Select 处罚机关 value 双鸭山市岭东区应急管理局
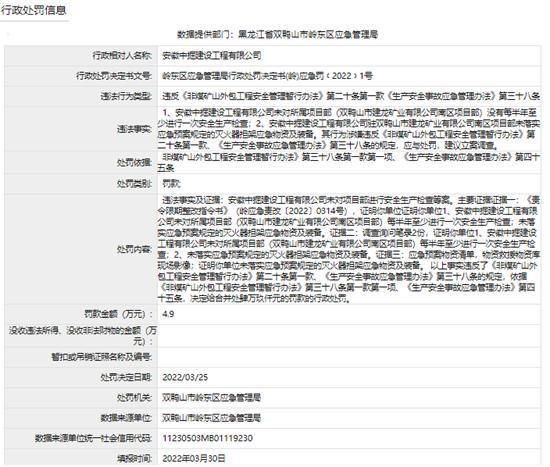 pyautogui.click(x=212, y=398)
